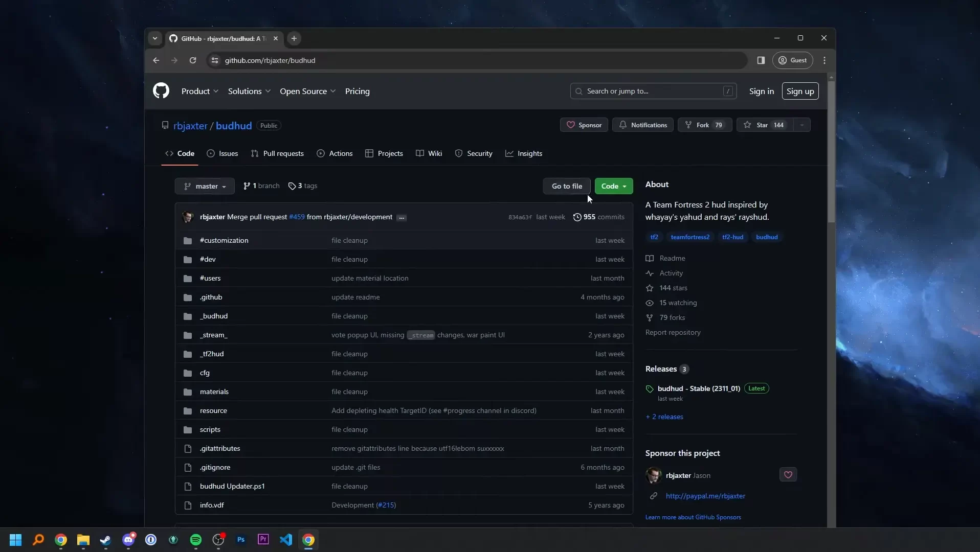980x552 pixels.
Task: Click the Go to file button
Action: click(567, 186)
